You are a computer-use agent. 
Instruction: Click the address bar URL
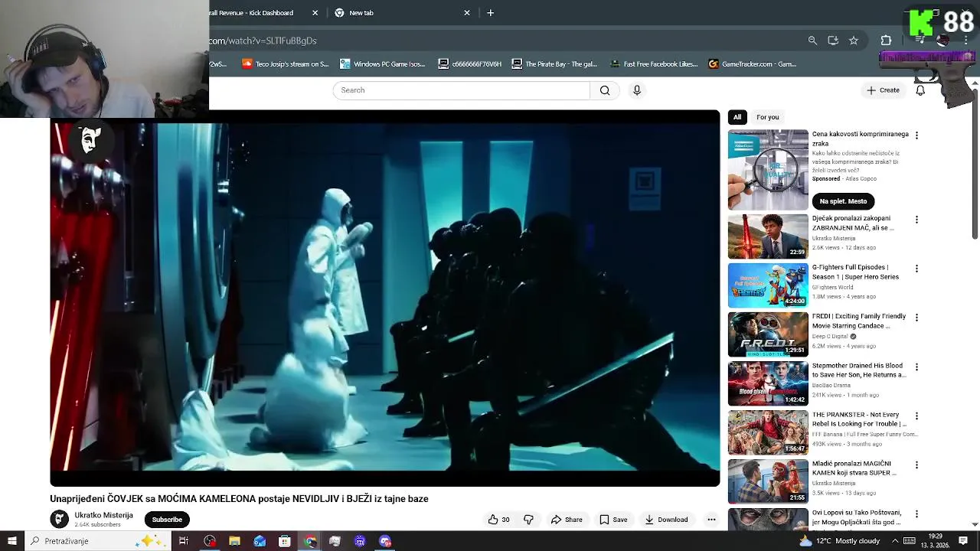pos(263,41)
